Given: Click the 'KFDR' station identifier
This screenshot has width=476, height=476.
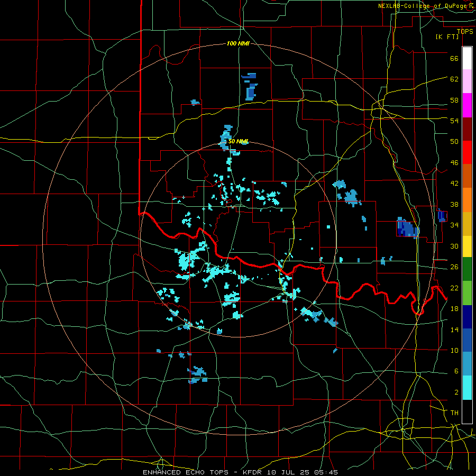Looking at the screenshot, I should (252, 472).
